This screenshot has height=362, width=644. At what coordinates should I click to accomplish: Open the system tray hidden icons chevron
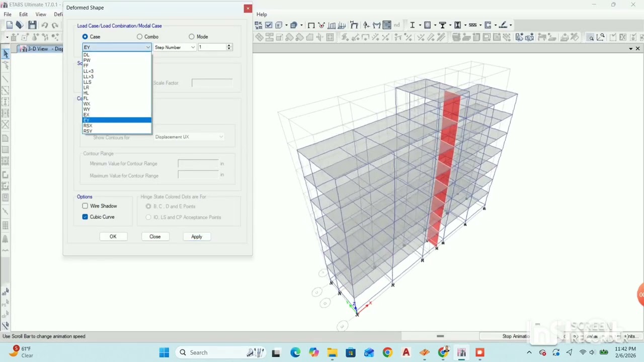(x=529, y=352)
